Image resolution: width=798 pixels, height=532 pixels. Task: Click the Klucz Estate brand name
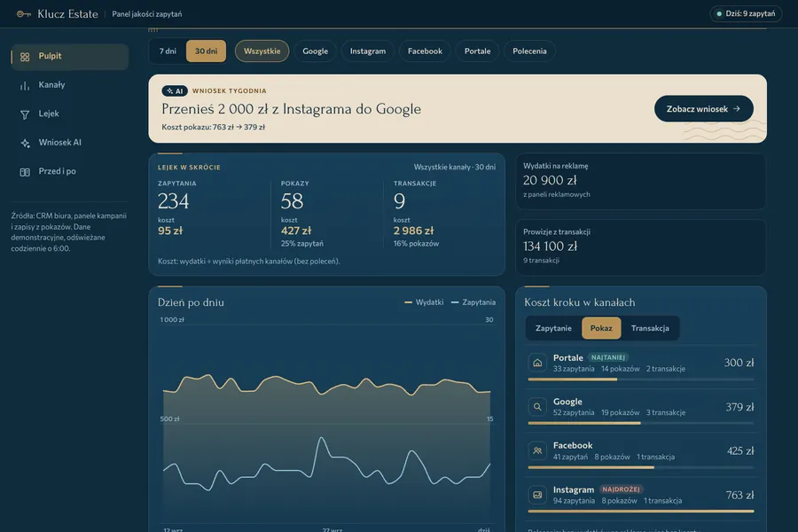pos(67,14)
